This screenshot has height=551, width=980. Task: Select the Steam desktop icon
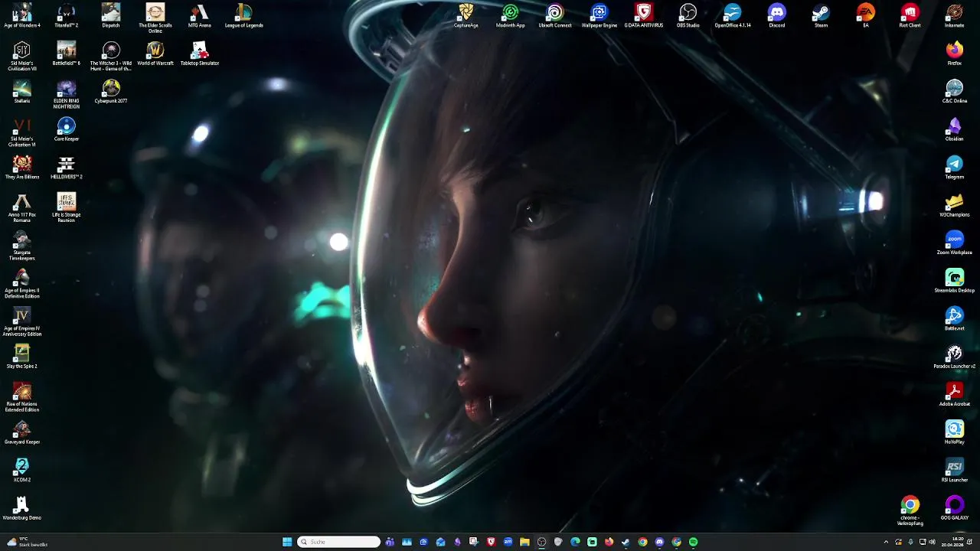click(x=822, y=15)
